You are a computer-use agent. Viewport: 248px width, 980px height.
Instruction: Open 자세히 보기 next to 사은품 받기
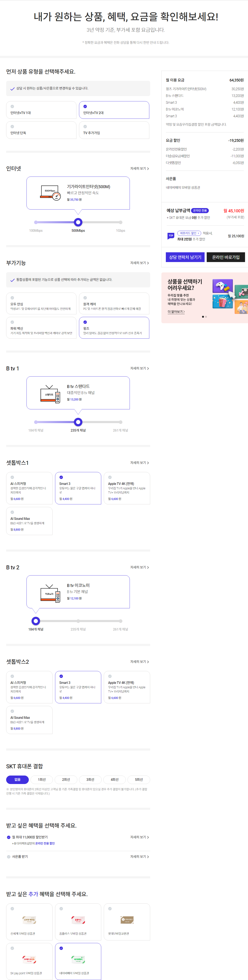(x=140, y=856)
